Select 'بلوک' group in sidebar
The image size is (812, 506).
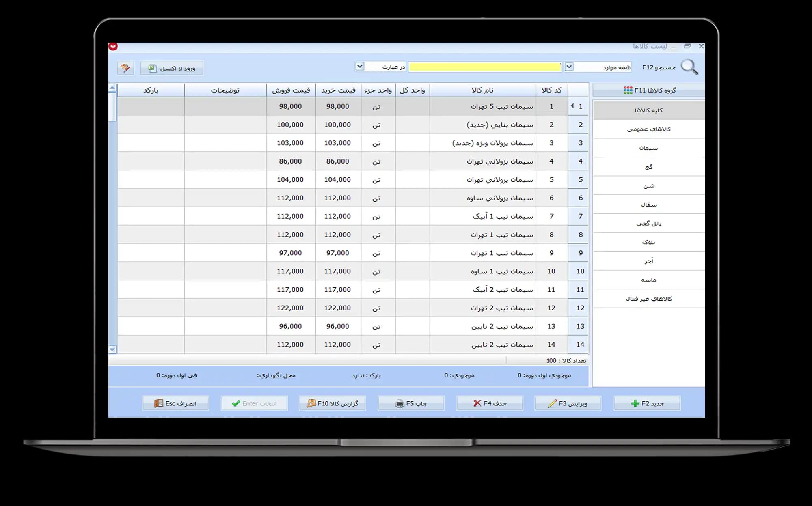649,242
